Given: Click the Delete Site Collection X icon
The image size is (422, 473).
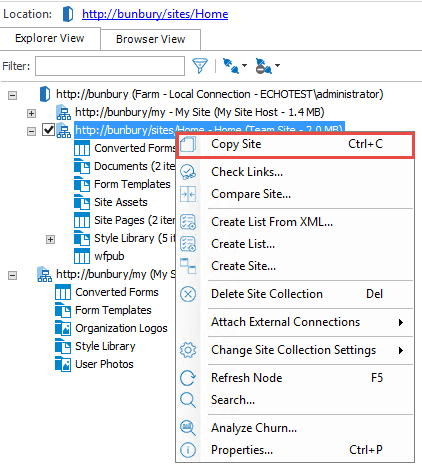Looking at the screenshot, I should [x=188, y=294].
